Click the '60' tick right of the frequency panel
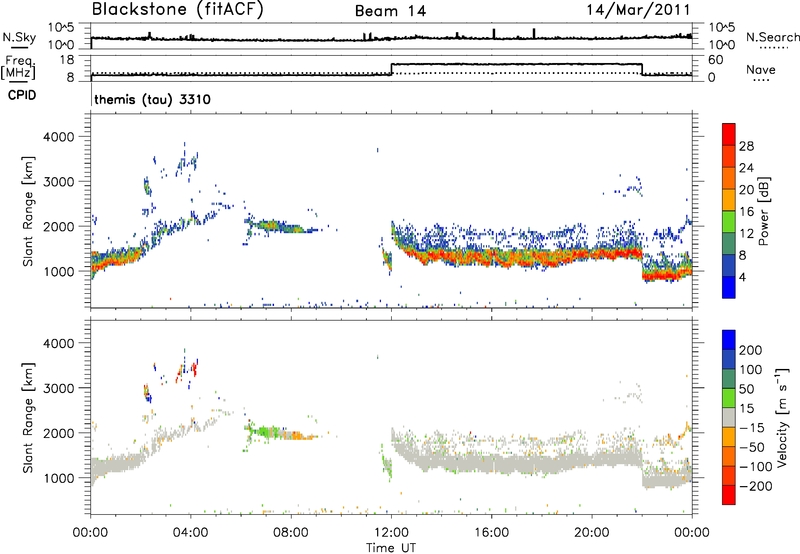This screenshot has width=800, height=554. (715, 60)
